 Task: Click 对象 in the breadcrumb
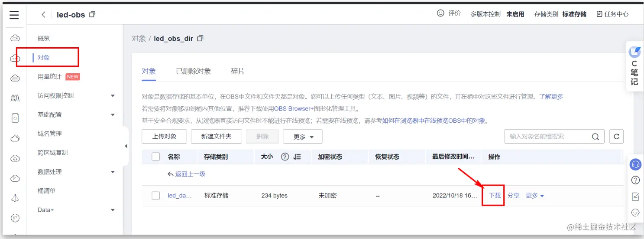139,38
